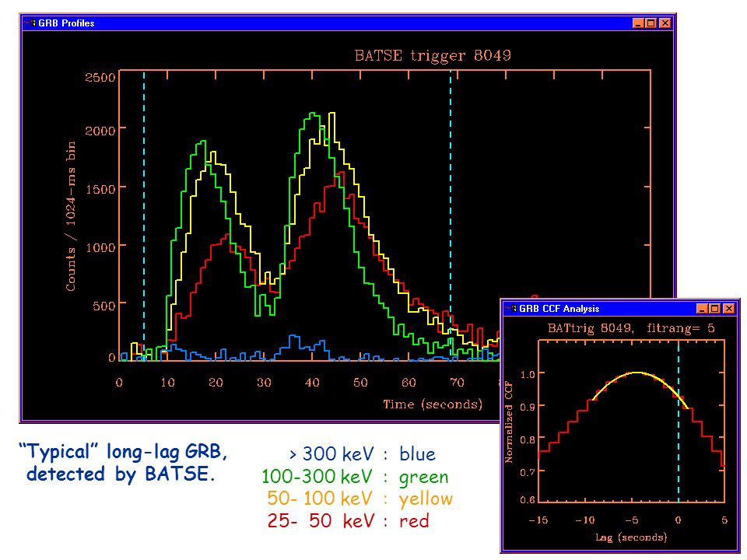The height and width of the screenshot is (560, 747).
Task: Click the GRB CCF Analysis title bar icon
Action: (x=512, y=309)
